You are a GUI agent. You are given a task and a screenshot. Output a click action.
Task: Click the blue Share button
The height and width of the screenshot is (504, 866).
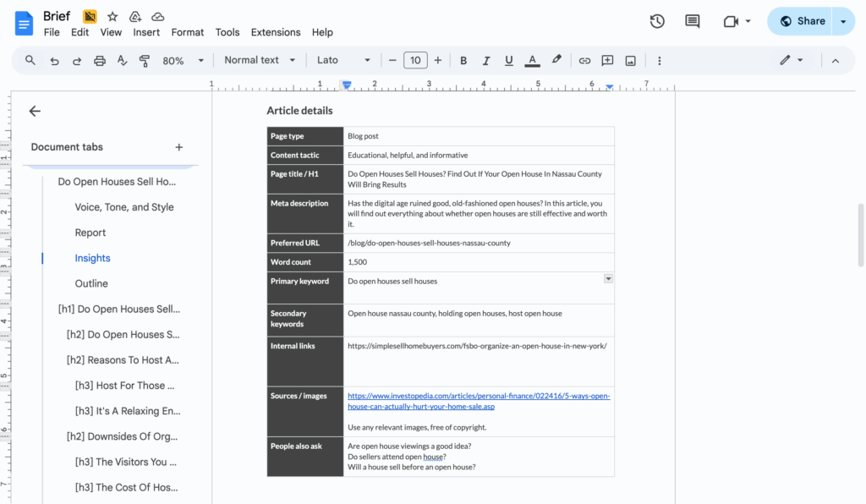799,21
